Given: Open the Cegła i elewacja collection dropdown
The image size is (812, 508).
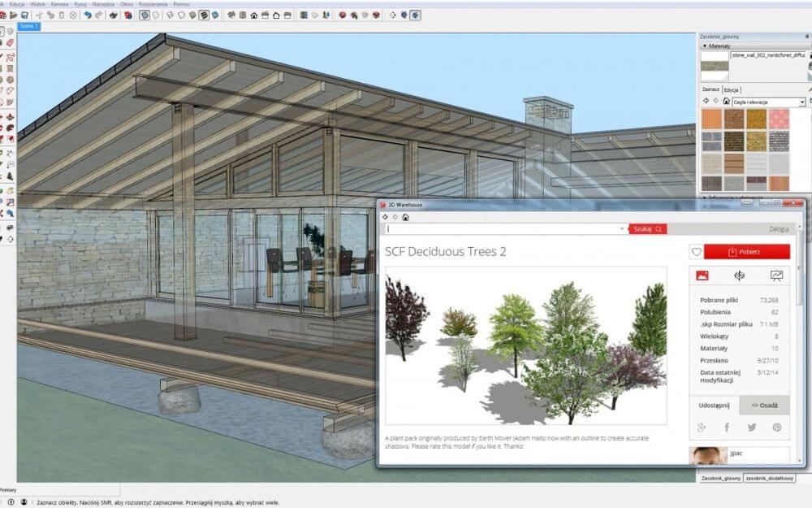Looking at the screenshot, I should coord(802,101).
